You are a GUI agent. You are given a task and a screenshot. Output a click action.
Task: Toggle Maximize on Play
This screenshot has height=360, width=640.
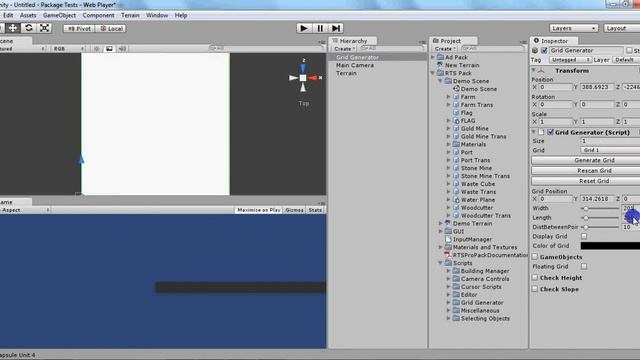coord(258,210)
